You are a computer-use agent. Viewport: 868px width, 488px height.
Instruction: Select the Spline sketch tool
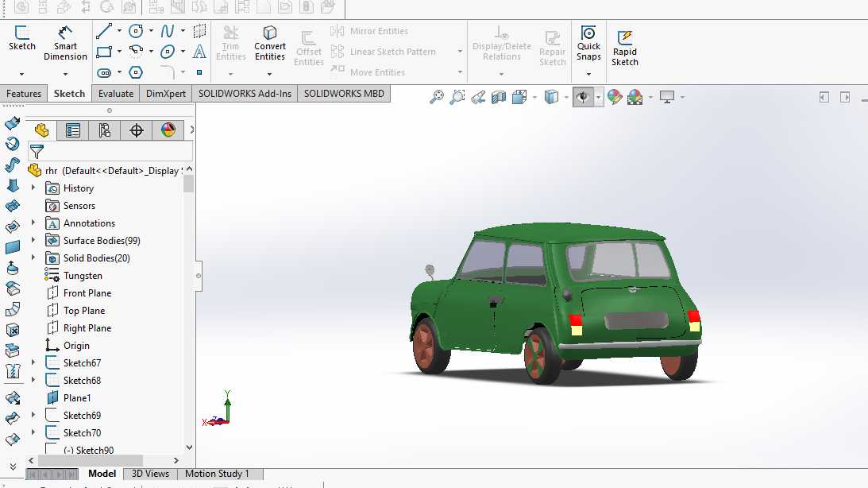[x=168, y=31]
